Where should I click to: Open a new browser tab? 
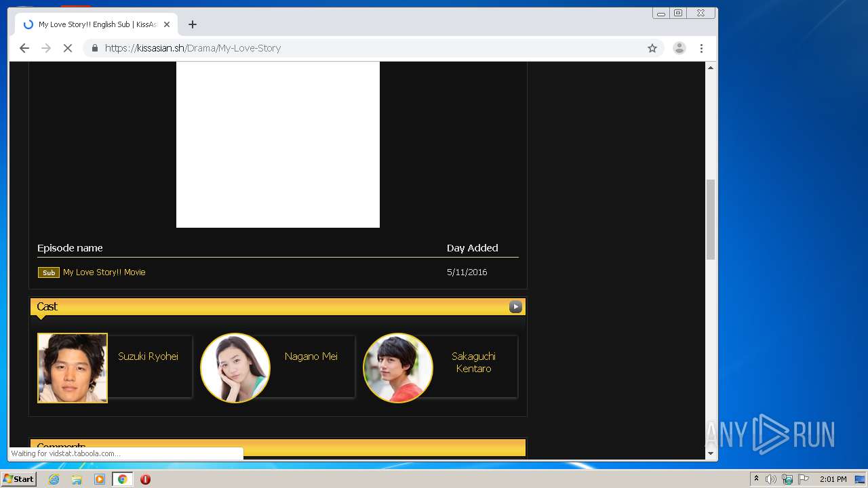193,24
